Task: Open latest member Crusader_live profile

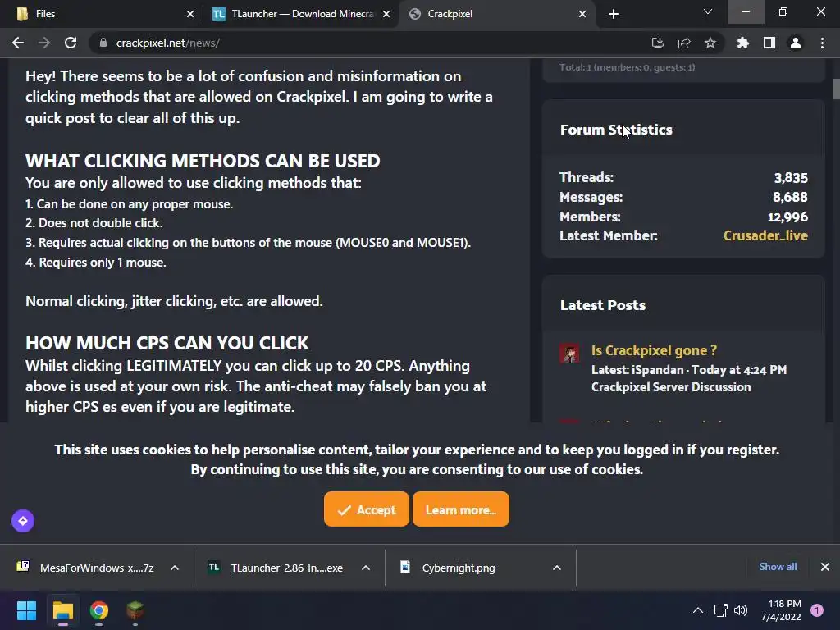Action: (x=765, y=235)
